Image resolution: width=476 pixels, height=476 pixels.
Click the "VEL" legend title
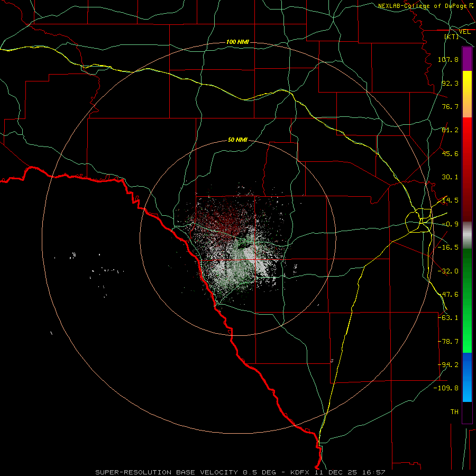(x=464, y=32)
